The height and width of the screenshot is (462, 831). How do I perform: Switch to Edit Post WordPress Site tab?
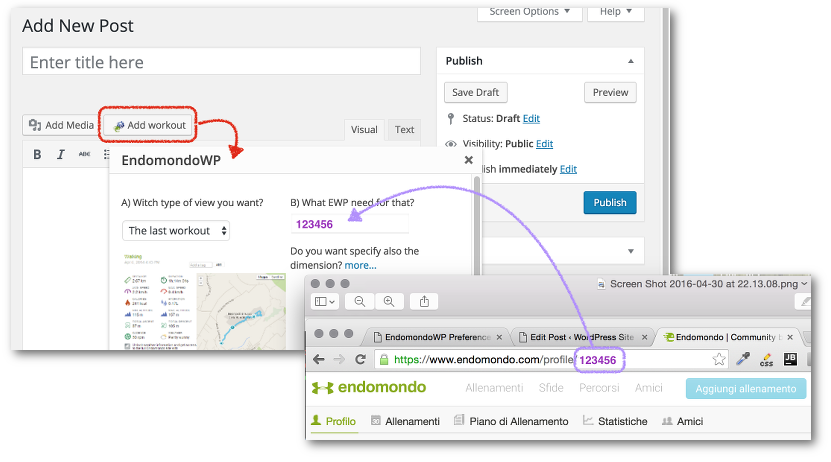(x=583, y=337)
